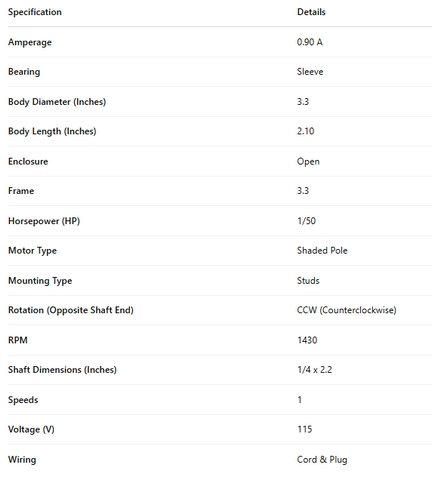Select the 0.90 A amperage value

click(310, 42)
